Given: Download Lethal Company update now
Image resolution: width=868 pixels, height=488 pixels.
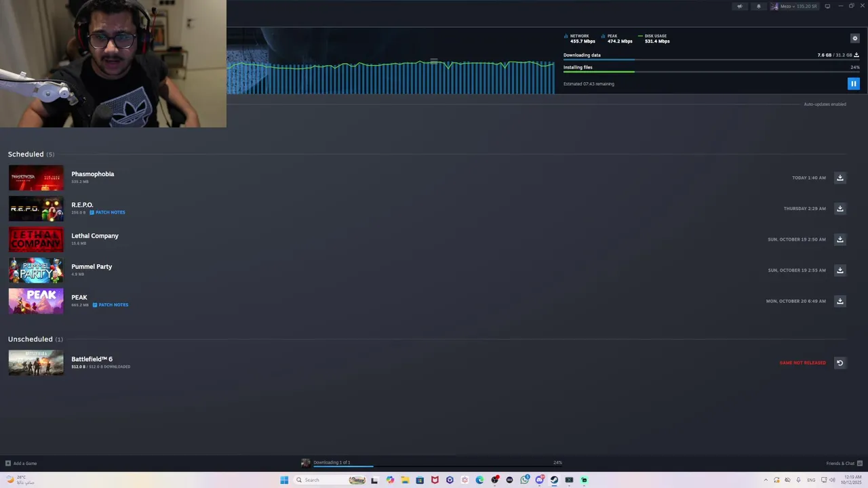Looking at the screenshot, I should pyautogui.click(x=840, y=239).
